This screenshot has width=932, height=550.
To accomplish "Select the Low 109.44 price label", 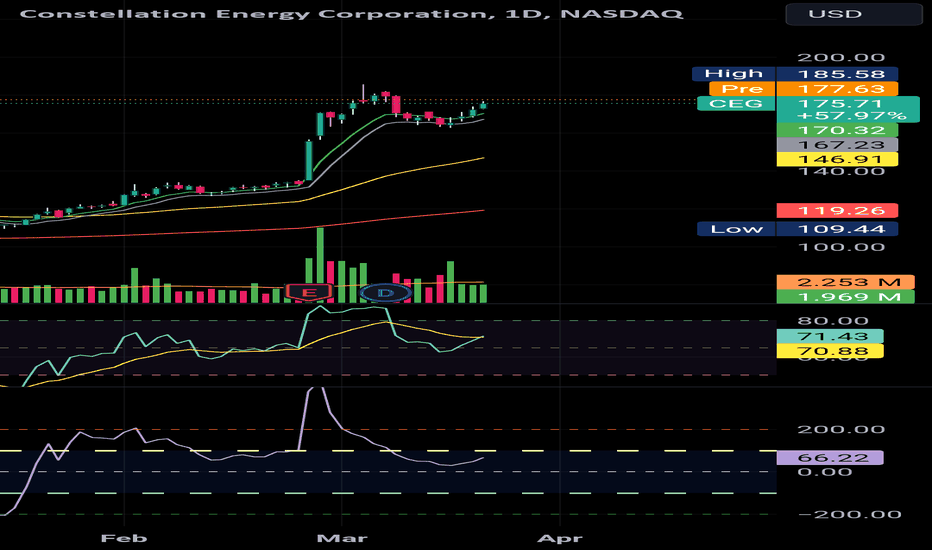I will click(x=797, y=229).
